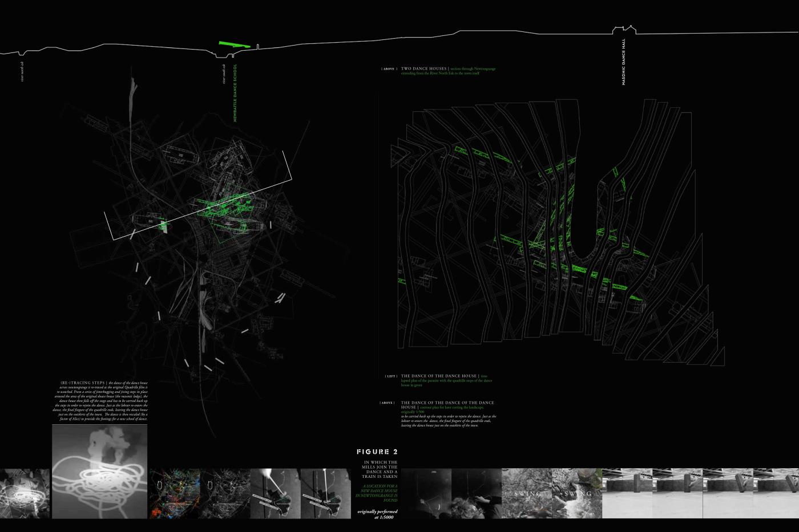The width and height of the screenshot is (799, 532).
Task: Click the green NEWBATTLE DANCE SCHOOL label
Action: tap(235, 93)
